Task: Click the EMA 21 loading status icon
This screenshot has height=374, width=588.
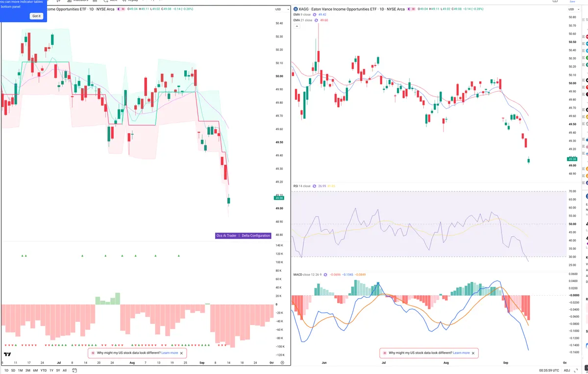Action: point(317,20)
